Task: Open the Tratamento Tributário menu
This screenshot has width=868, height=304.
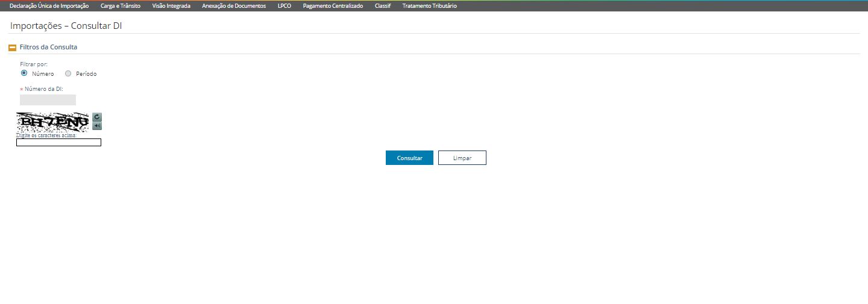Action: coord(429,6)
